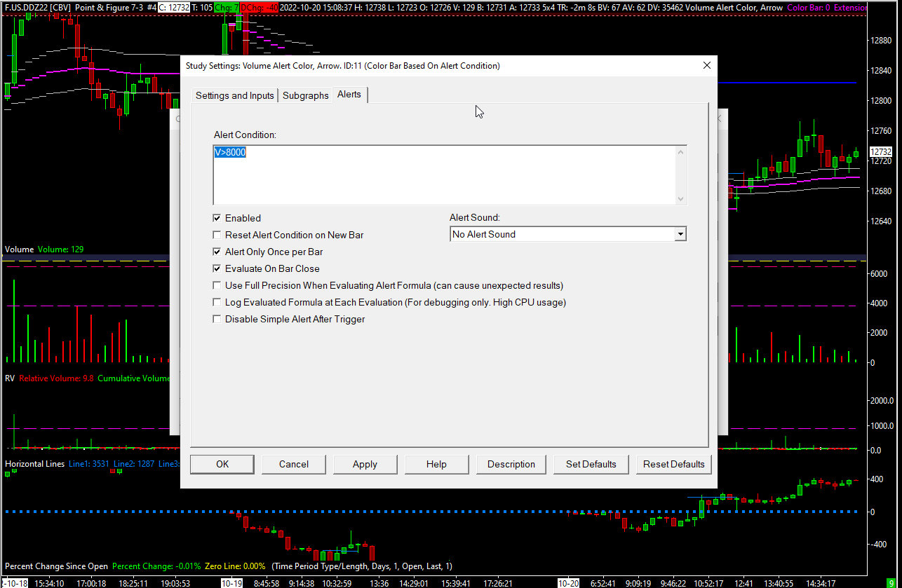902x588 pixels.
Task: Click the 'Horizontal Lines' study label
Action: (35, 464)
